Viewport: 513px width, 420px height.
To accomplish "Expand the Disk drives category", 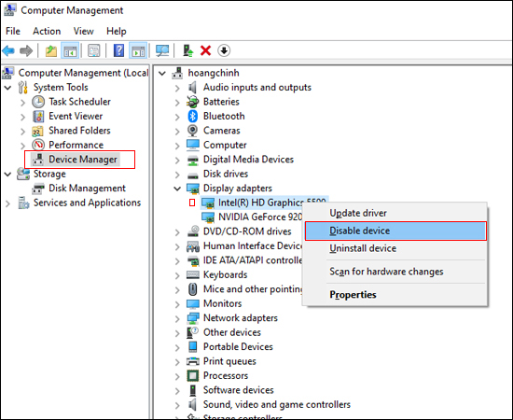I will point(177,175).
